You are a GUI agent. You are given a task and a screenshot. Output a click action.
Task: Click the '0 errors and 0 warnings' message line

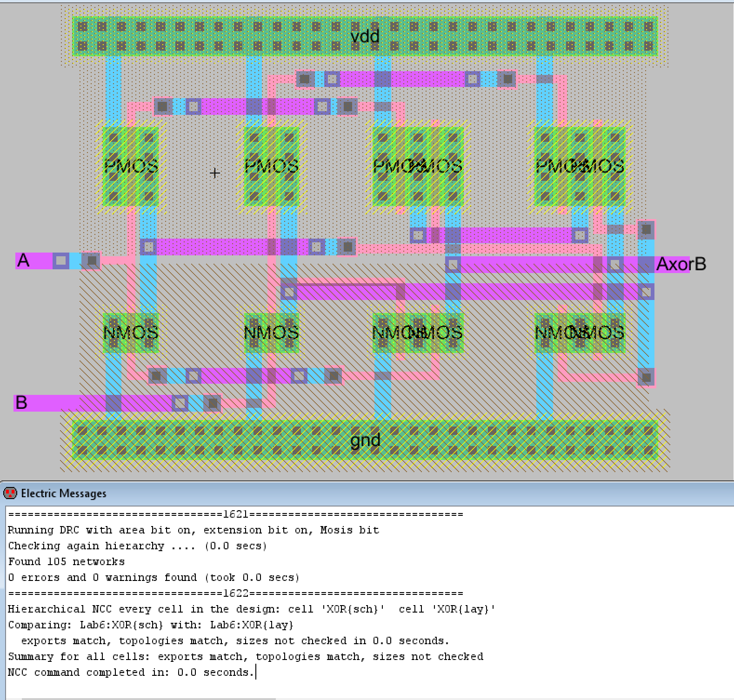pos(153,578)
